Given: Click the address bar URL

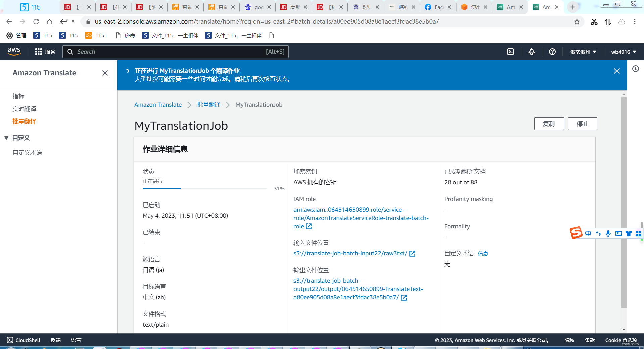Looking at the screenshot, I should pos(267,22).
